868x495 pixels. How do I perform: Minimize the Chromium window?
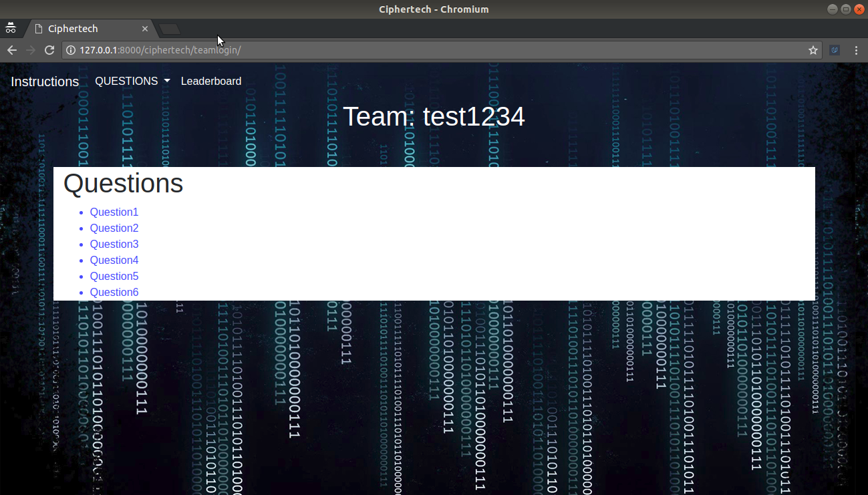[x=833, y=9]
